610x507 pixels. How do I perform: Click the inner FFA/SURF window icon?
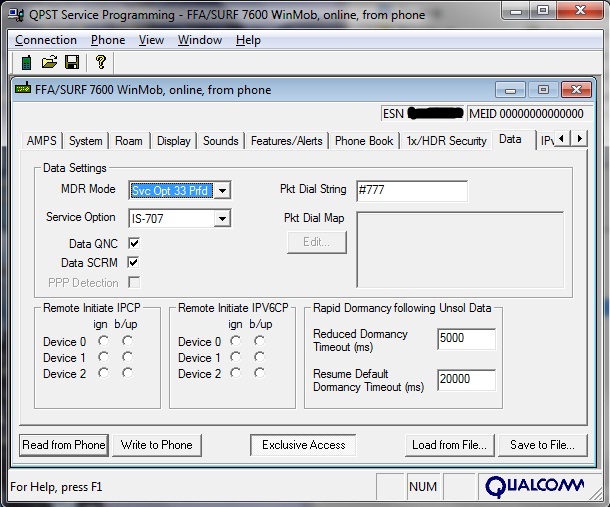(x=23, y=89)
